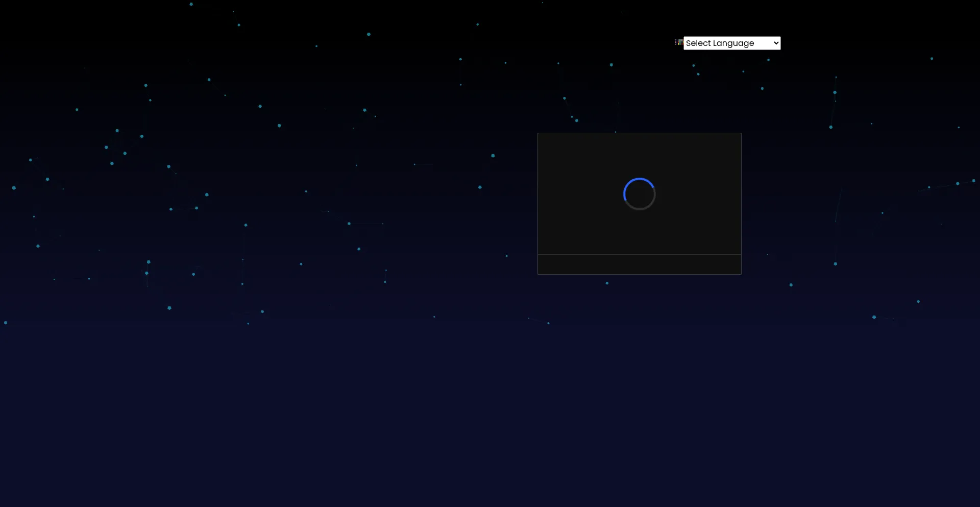Image resolution: width=980 pixels, height=507 pixels.
Task: Click the chevron arrow on language selector
Action: point(776,43)
